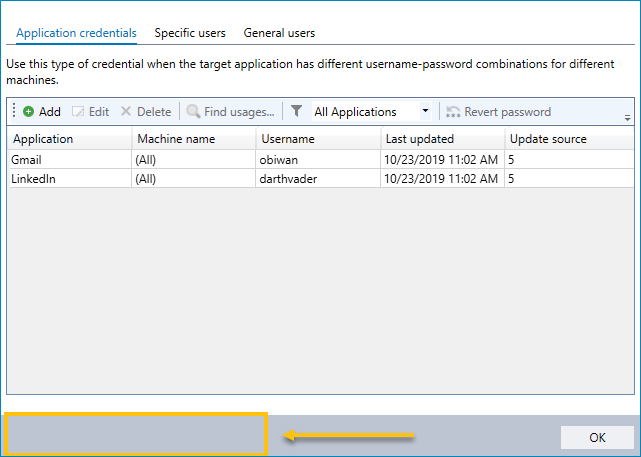Click the toolbar drag grip handle
The width and height of the screenshot is (641, 457).
(x=14, y=110)
